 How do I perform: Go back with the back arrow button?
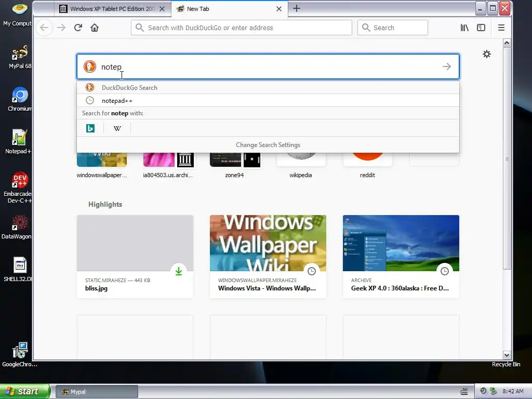pos(44,28)
